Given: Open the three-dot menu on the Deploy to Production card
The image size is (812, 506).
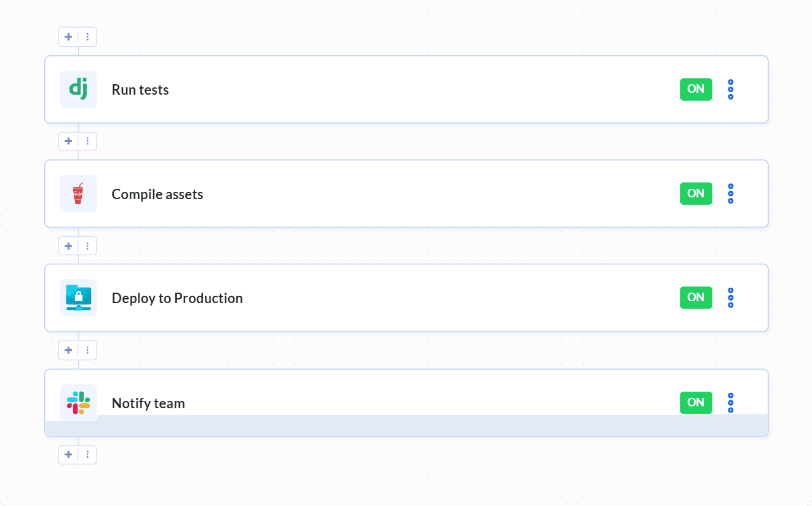Looking at the screenshot, I should pyautogui.click(x=731, y=298).
